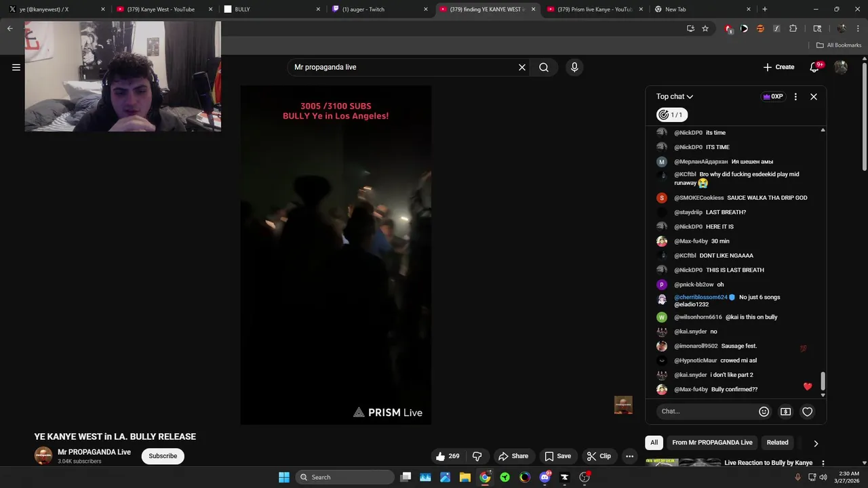This screenshot has height=488, width=868.
Task: Click the page vertical scrollbar thumb
Action: pos(865,117)
